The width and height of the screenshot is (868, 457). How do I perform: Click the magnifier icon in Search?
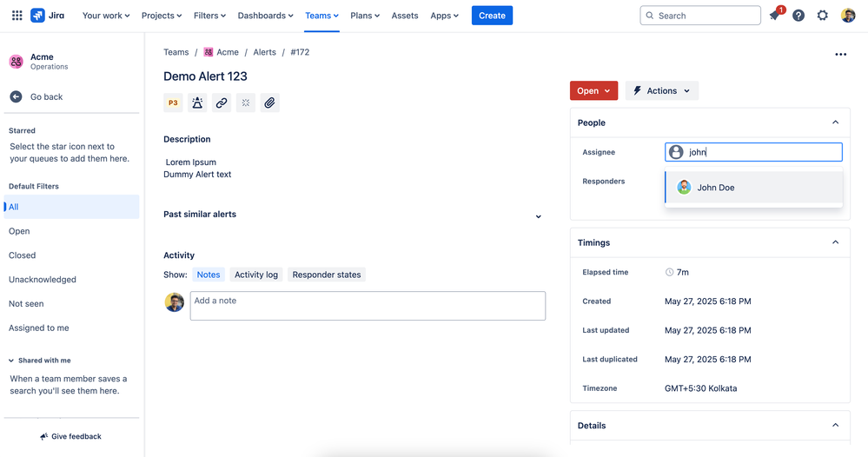[650, 16]
